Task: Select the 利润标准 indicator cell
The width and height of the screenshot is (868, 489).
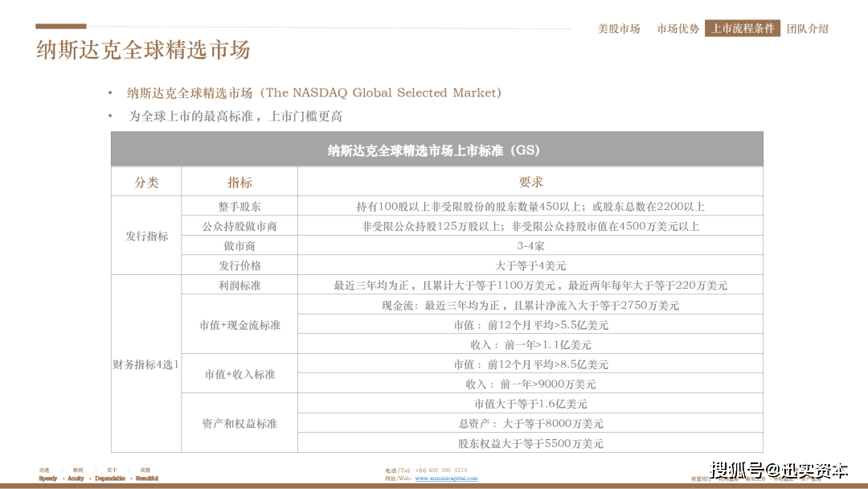Action: (240, 286)
